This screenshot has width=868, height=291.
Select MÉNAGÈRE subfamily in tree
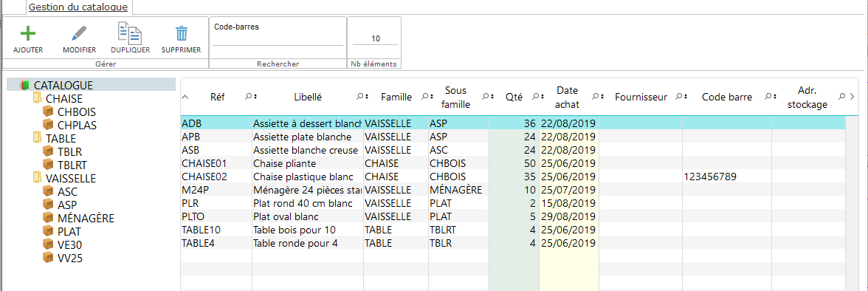(x=86, y=219)
